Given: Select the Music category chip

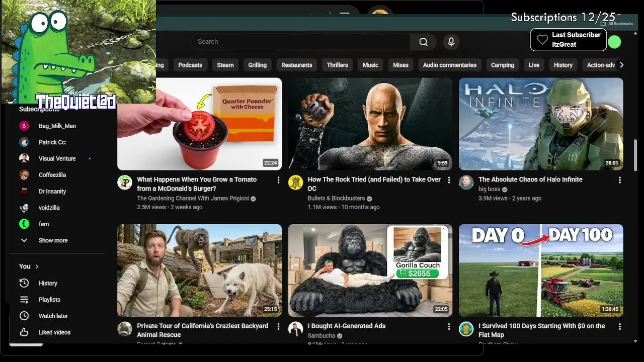Looking at the screenshot, I should coord(370,65).
